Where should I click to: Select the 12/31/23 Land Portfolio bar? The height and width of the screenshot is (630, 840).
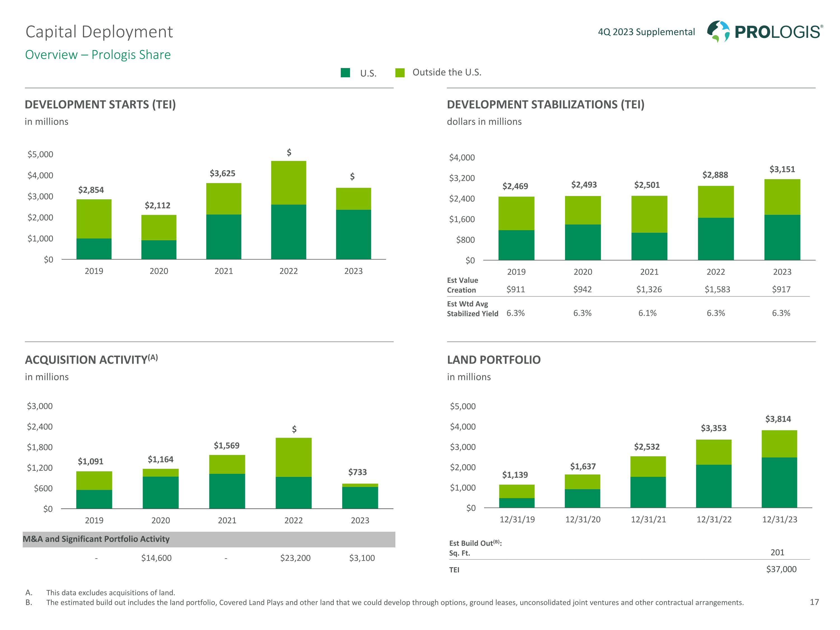[x=779, y=469]
